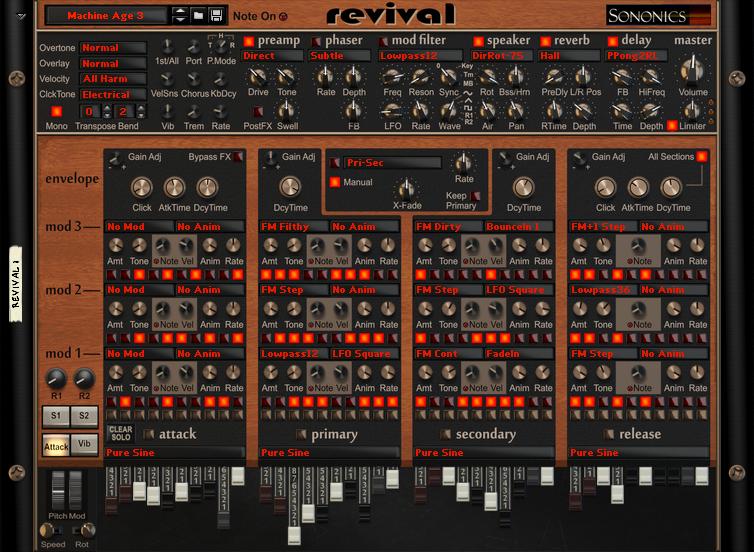Image resolution: width=754 pixels, height=552 pixels.
Task: Click the Vib button
Action: [x=84, y=444]
